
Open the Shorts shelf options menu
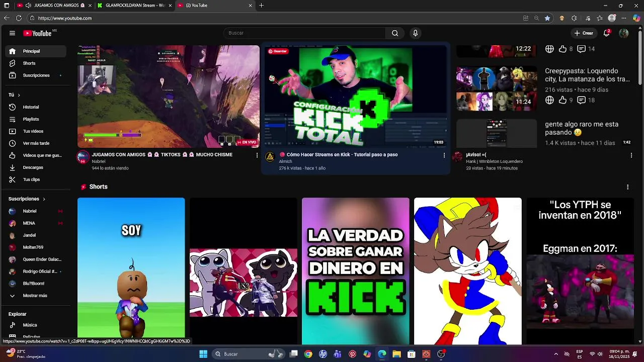pyautogui.click(x=627, y=187)
